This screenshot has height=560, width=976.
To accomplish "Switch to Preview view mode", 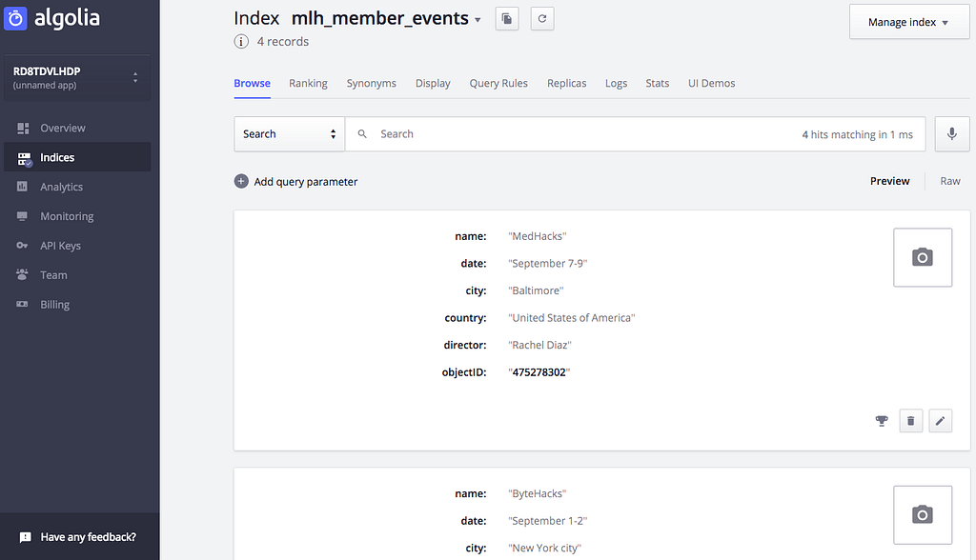I will 889,181.
